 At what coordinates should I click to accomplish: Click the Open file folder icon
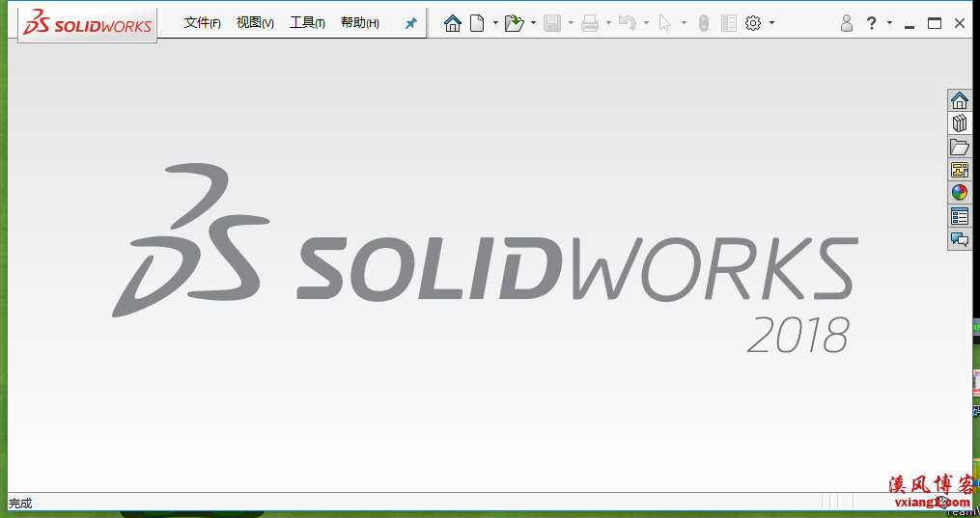pyautogui.click(x=515, y=23)
